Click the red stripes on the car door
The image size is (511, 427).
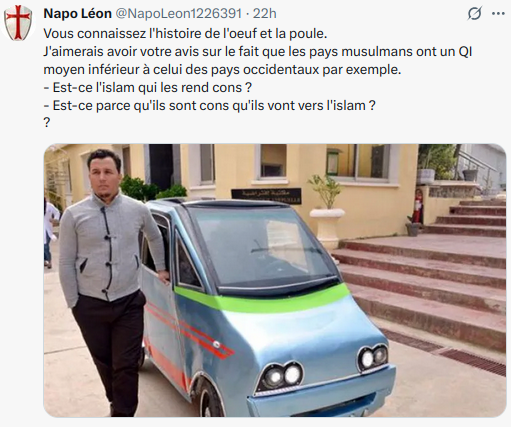[x=190, y=330]
